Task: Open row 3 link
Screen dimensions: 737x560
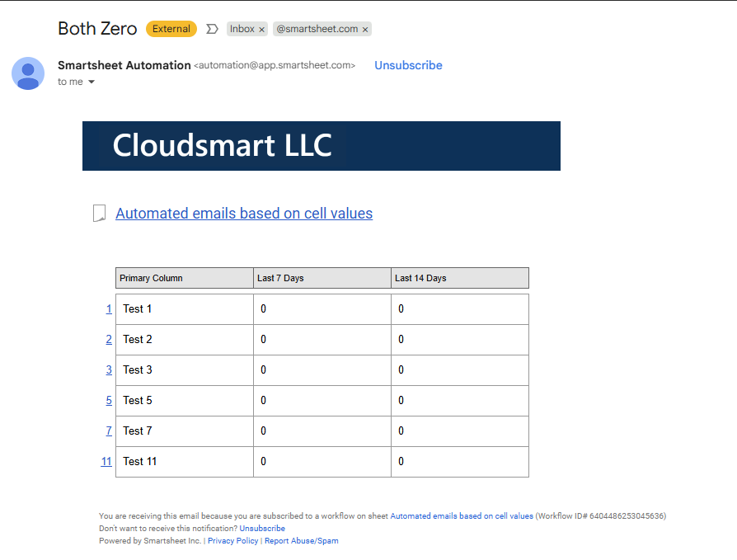Action: tap(109, 370)
